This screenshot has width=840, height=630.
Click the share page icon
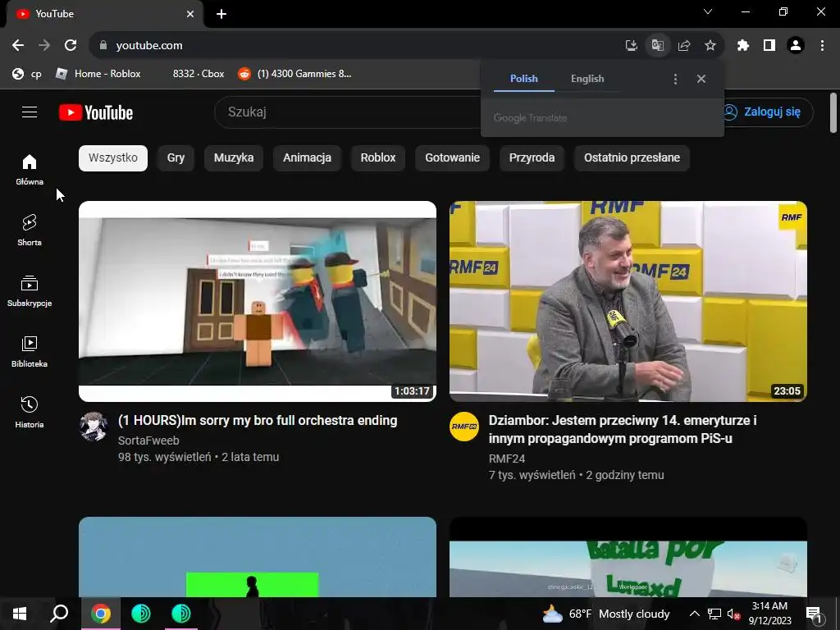(684, 46)
